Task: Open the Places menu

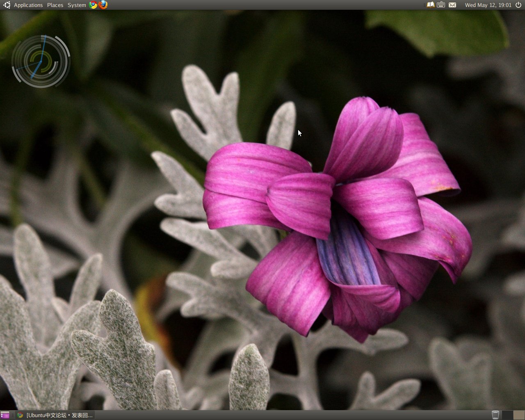Action: (x=55, y=5)
